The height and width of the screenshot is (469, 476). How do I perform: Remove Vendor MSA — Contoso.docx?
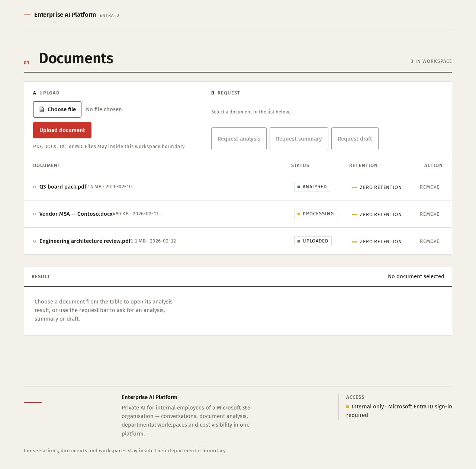coord(430,214)
